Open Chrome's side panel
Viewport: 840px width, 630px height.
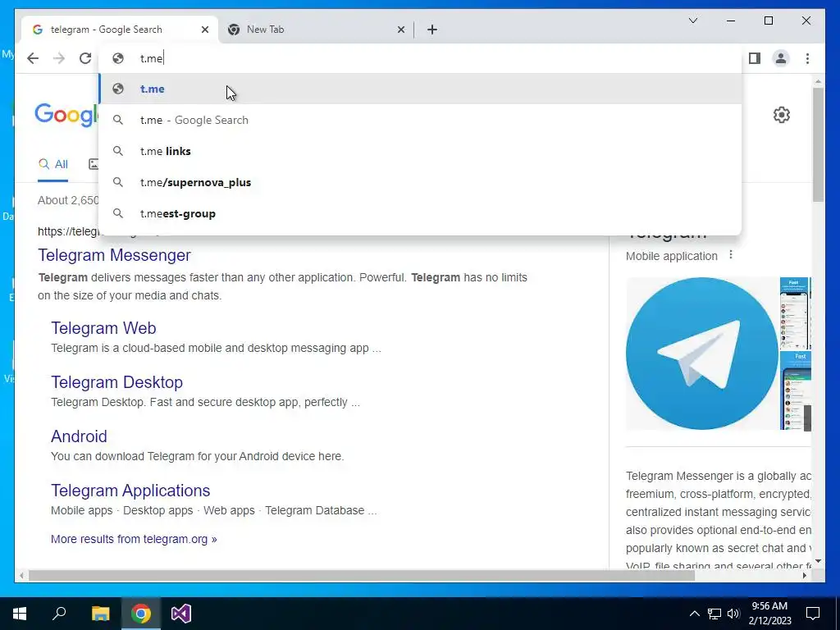pyautogui.click(x=755, y=58)
